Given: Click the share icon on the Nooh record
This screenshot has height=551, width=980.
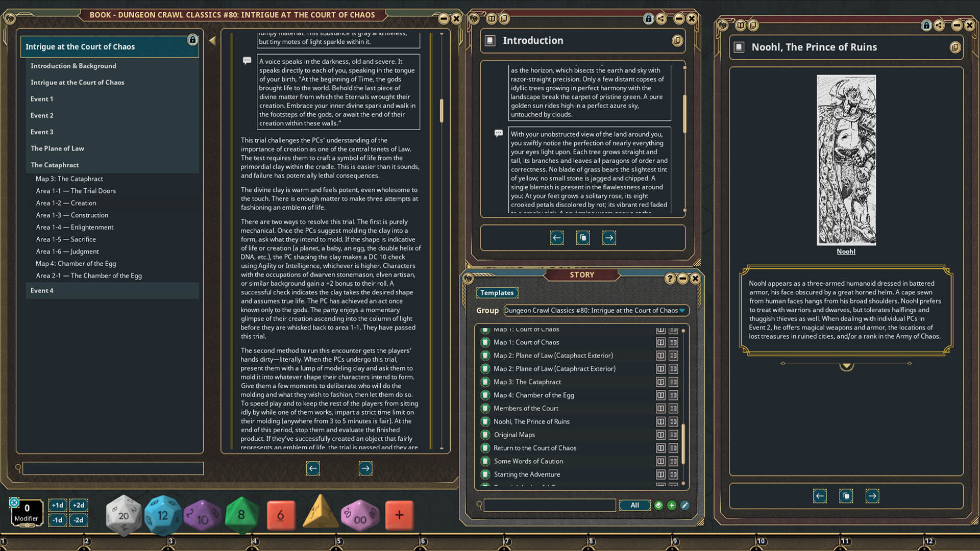Looking at the screenshot, I should 939,25.
